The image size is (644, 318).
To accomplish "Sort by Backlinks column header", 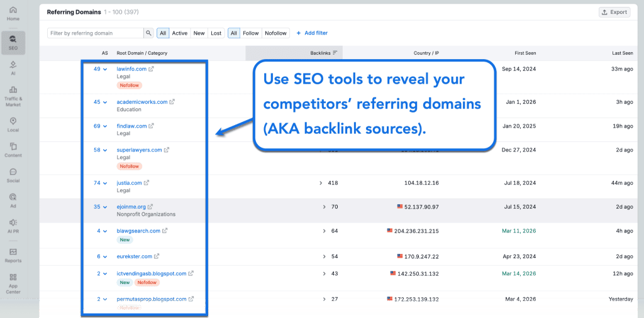I will 320,53.
